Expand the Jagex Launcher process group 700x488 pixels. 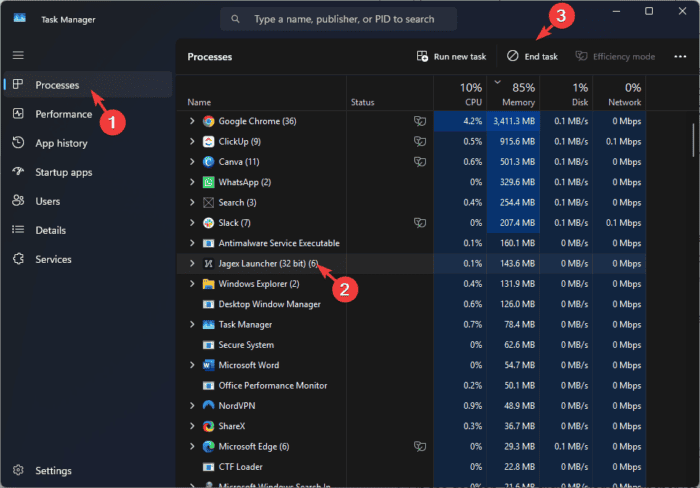(x=192, y=263)
